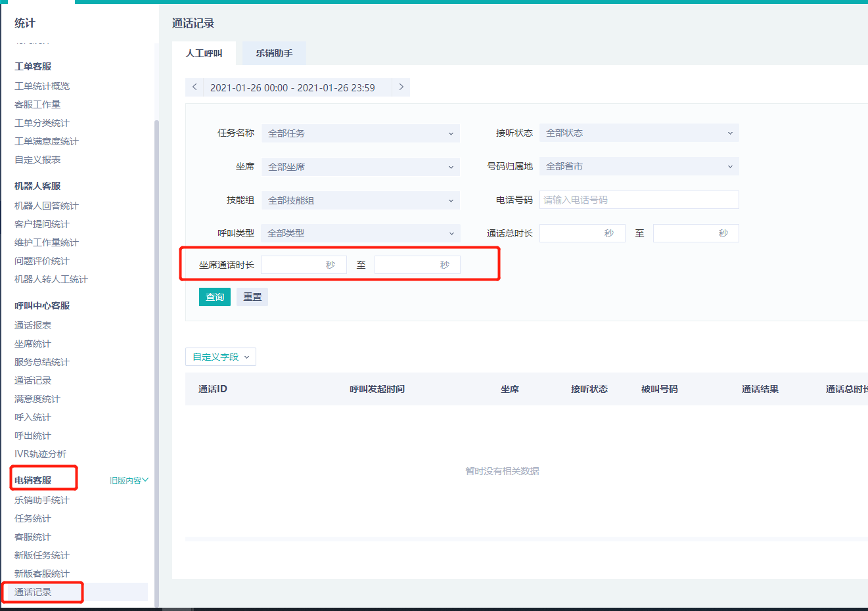Open 维护工作量统计 in sidebar

coord(47,242)
